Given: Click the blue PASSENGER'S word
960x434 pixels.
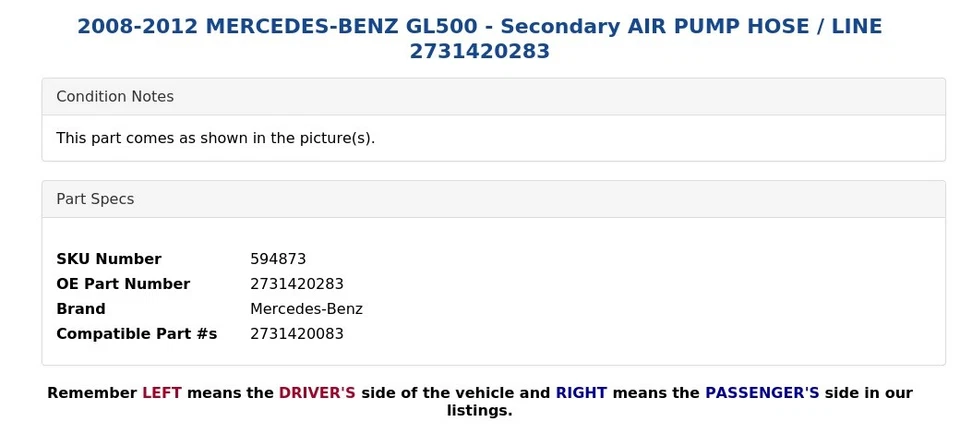Looking at the screenshot, I should coord(762,393).
